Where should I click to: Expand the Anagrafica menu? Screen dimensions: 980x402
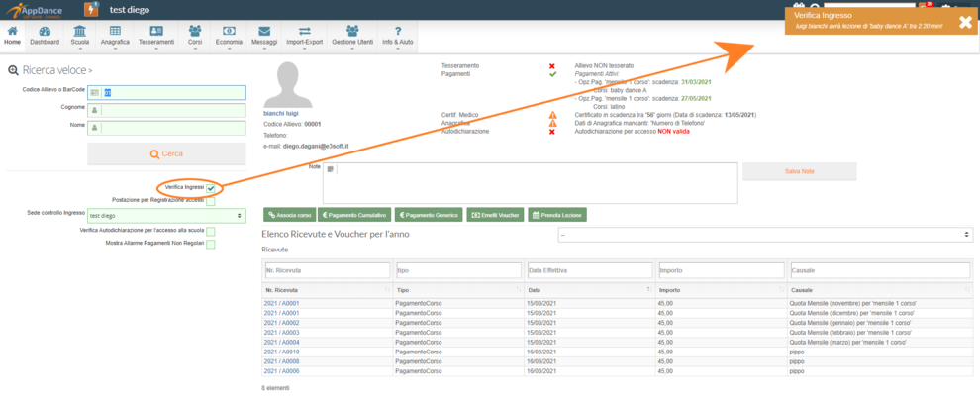tap(115, 36)
